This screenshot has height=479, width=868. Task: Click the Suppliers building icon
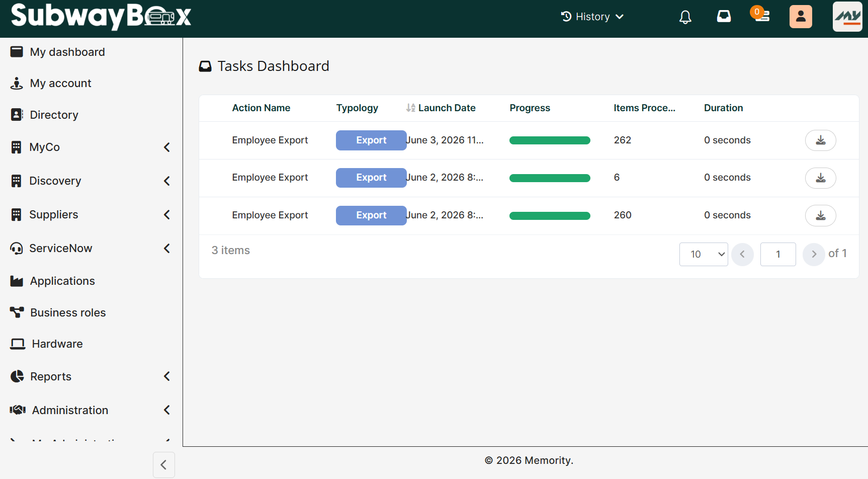[x=17, y=214]
